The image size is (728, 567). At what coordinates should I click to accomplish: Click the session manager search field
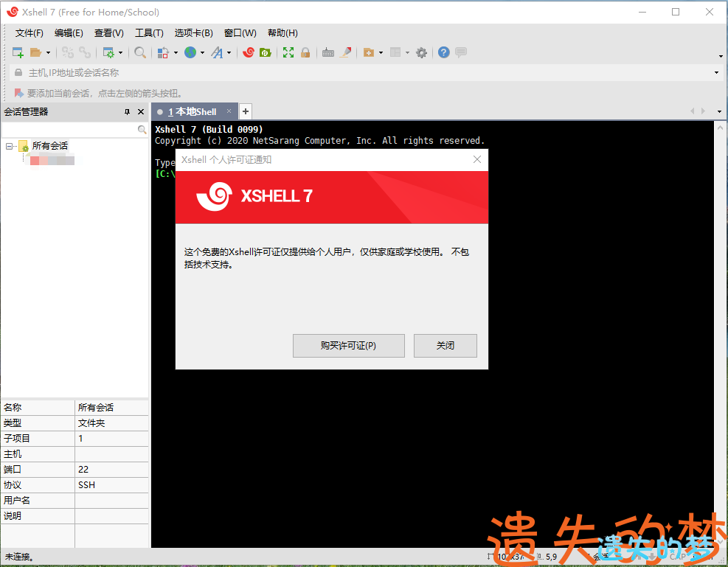[69, 130]
